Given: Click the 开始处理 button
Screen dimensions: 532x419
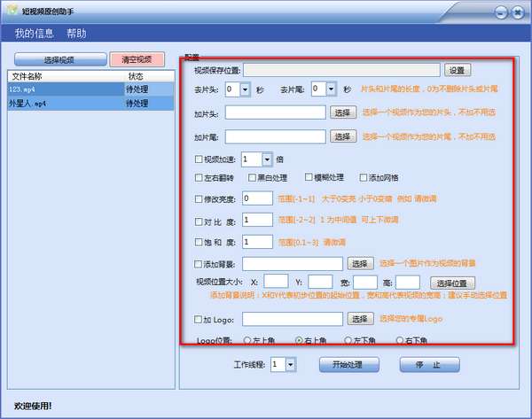Looking at the screenshot, I should 348,365.
